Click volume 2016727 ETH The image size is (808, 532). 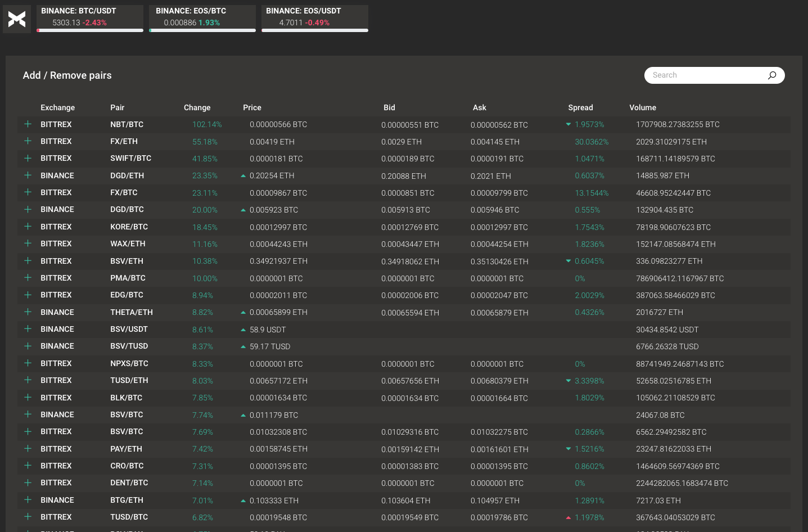tap(660, 312)
